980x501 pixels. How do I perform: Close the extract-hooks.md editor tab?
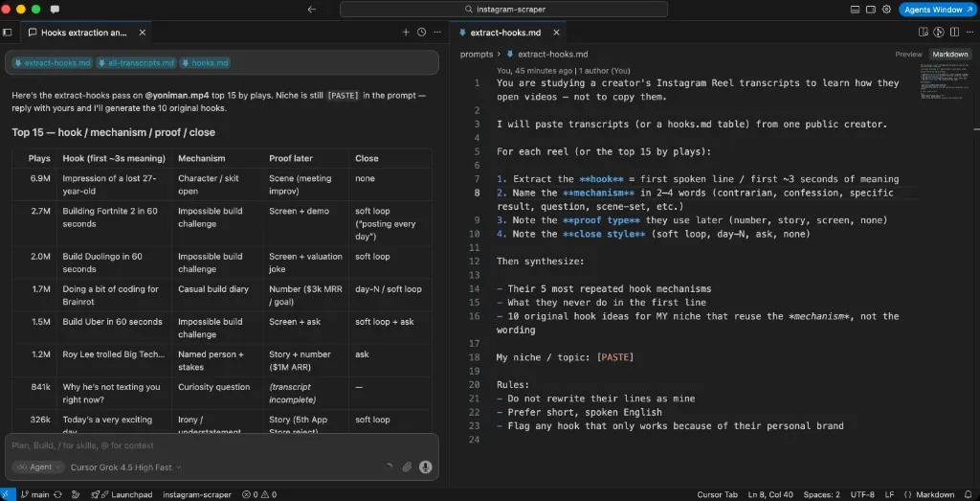556,33
